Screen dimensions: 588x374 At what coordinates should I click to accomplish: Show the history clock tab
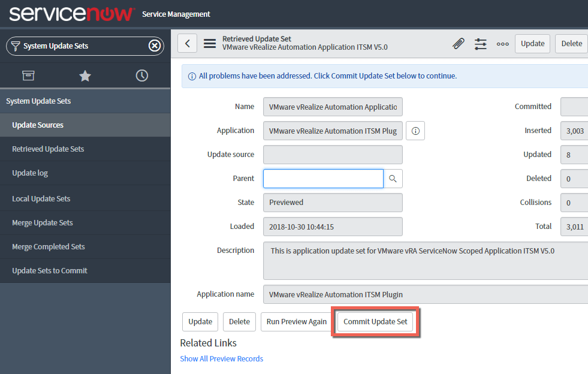pos(142,76)
